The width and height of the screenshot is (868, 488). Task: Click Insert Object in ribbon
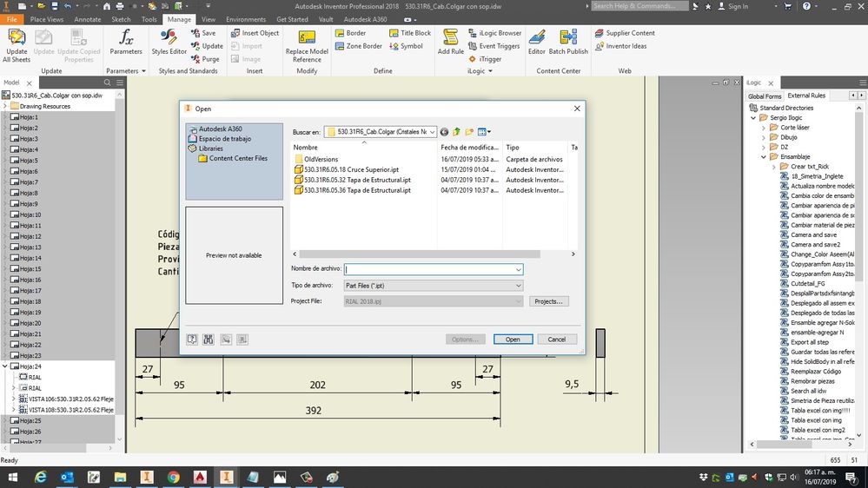(x=255, y=33)
